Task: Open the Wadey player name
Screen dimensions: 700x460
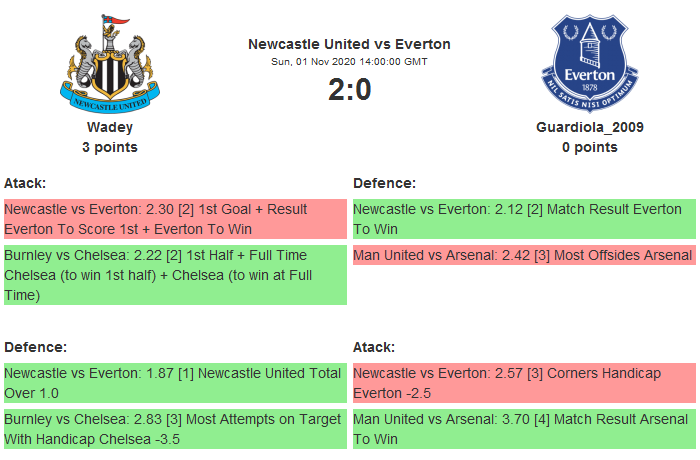Action: [x=110, y=127]
